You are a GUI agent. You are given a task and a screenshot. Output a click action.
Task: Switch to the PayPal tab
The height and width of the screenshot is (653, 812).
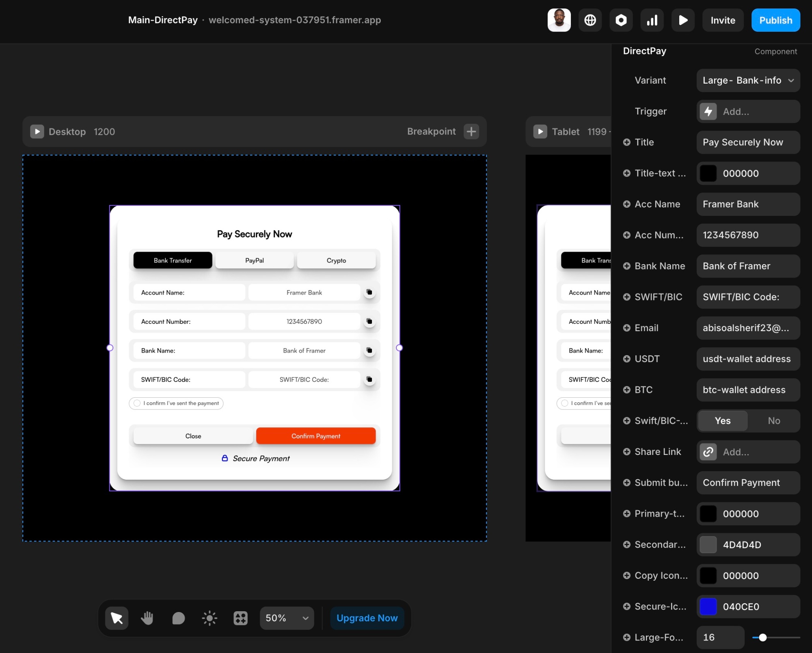pyautogui.click(x=254, y=261)
